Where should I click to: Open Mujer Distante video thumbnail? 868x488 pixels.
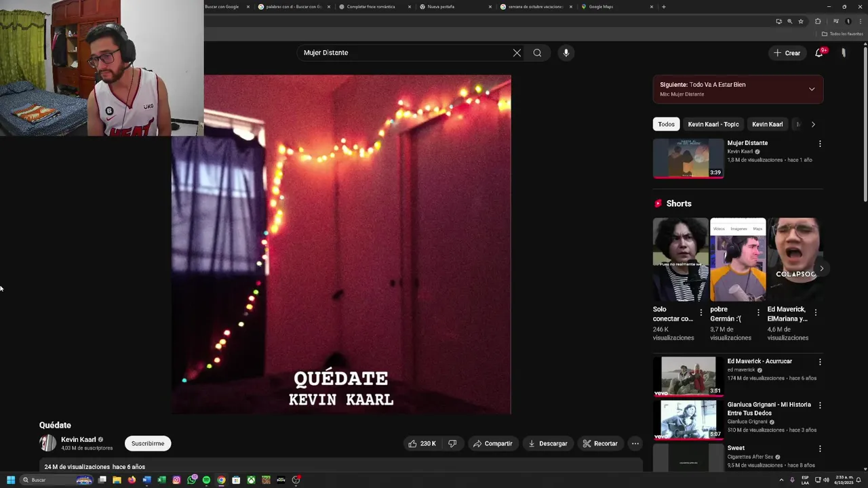688,159
